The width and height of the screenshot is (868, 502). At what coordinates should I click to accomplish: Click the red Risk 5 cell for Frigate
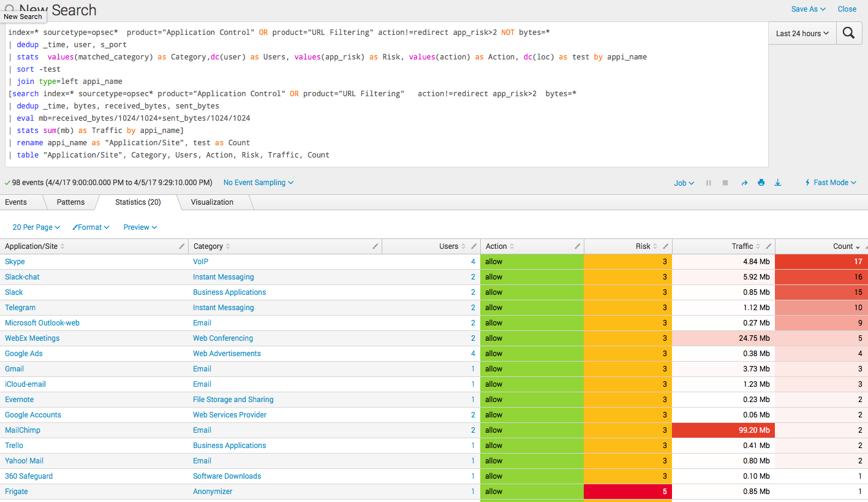(628, 492)
